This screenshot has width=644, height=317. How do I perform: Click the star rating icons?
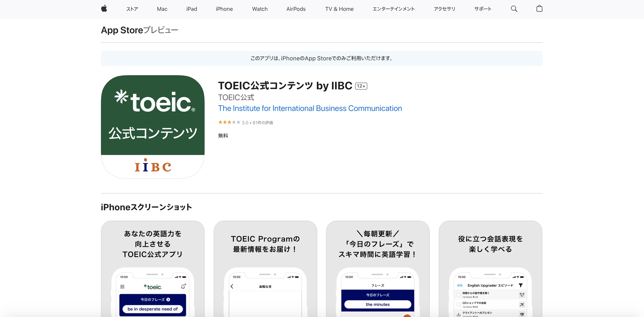[229, 122]
